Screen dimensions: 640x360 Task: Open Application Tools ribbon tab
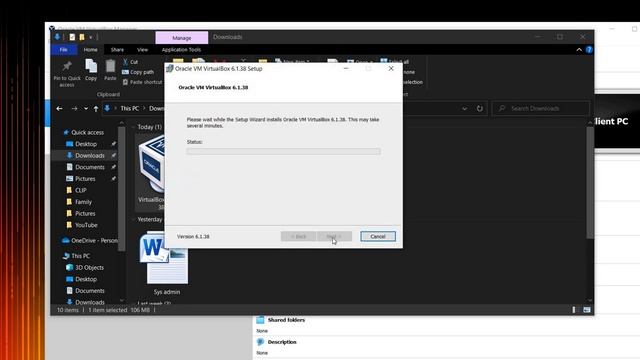click(181, 49)
